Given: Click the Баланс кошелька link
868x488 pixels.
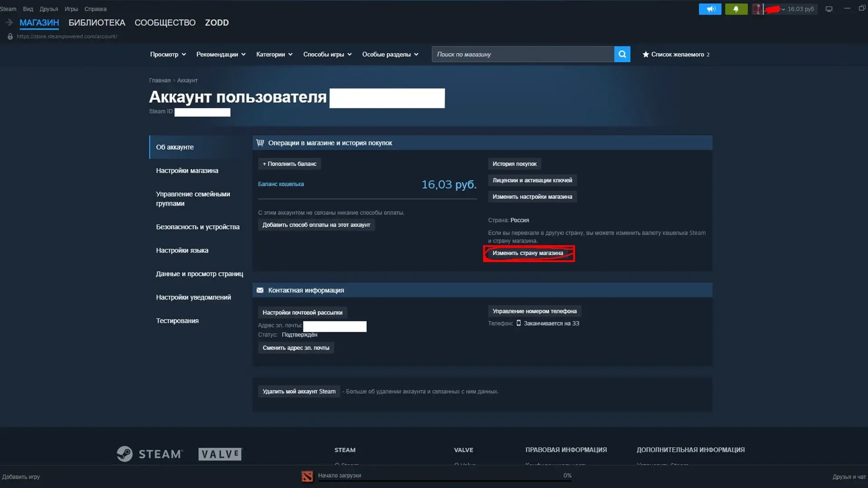Looking at the screenshot, I should click(281, 184).
